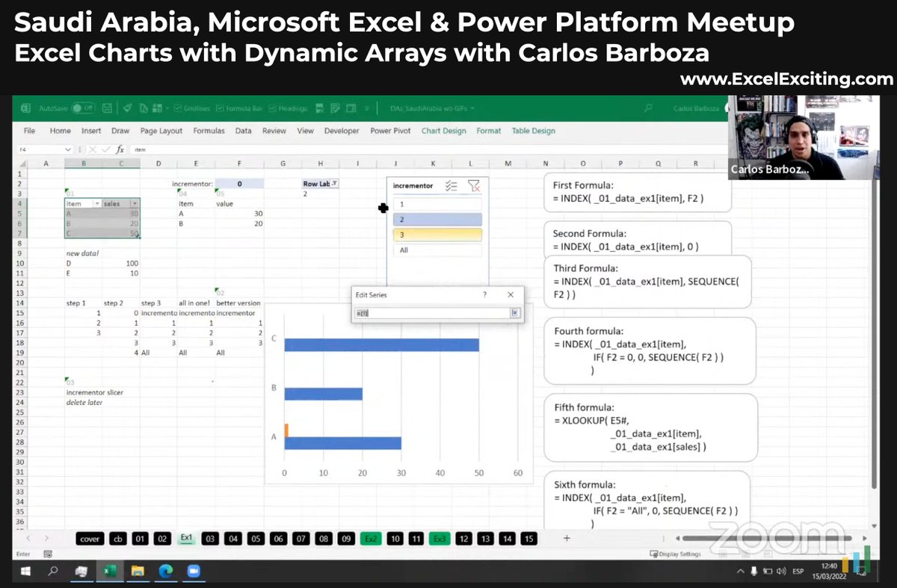Click the Edit Series help question mark
The width and height of the screenshot is (897, 588).
click(x=484, y=295)
